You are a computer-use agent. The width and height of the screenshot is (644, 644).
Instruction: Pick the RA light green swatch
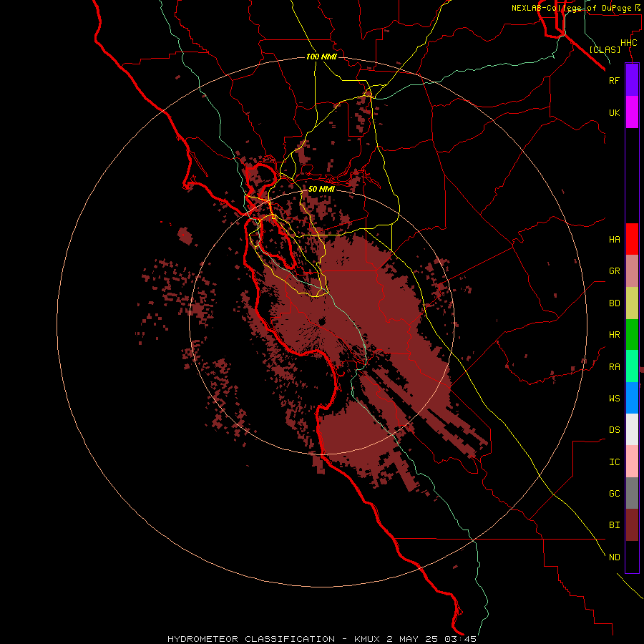(632, 366)
